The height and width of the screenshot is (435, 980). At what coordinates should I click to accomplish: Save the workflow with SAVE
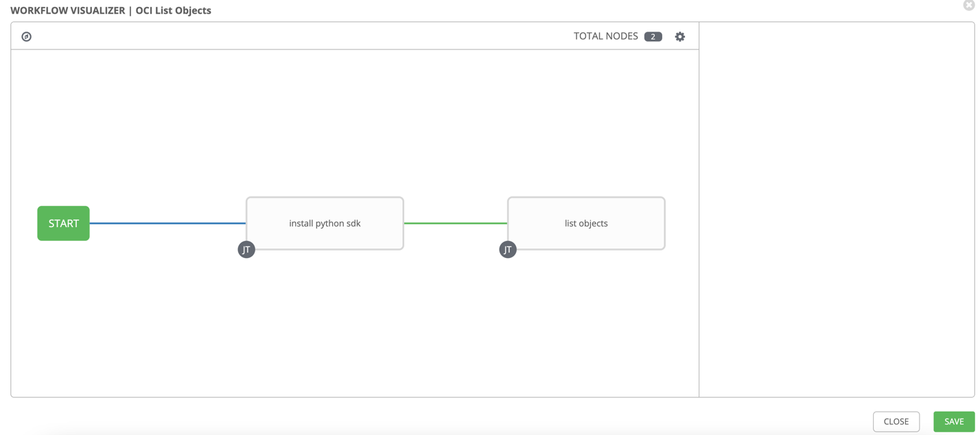(x=954, y=421)
